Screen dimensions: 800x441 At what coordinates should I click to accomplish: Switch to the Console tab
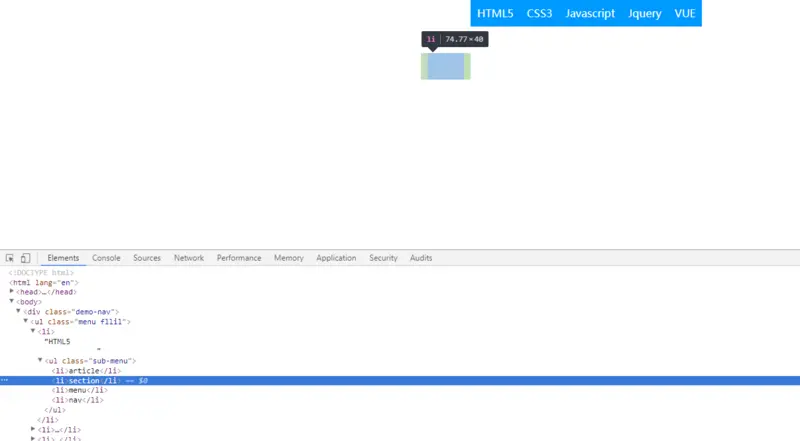pyautogui.click(x=106, y=258)
